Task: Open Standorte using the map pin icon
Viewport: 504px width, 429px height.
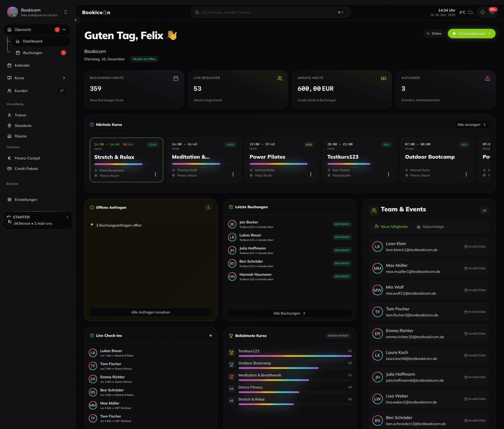Action: point(9,125)
